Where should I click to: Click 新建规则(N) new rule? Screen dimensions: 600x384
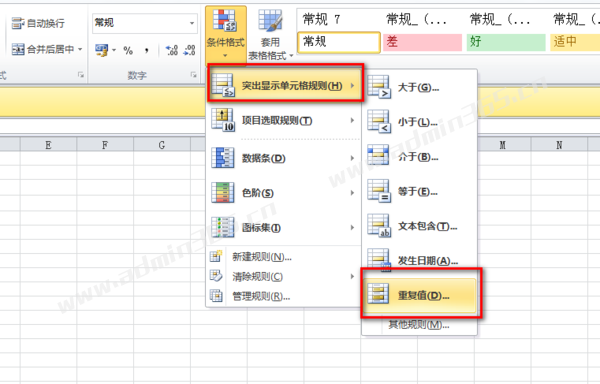pyautogui.click(x=262, y=257)
